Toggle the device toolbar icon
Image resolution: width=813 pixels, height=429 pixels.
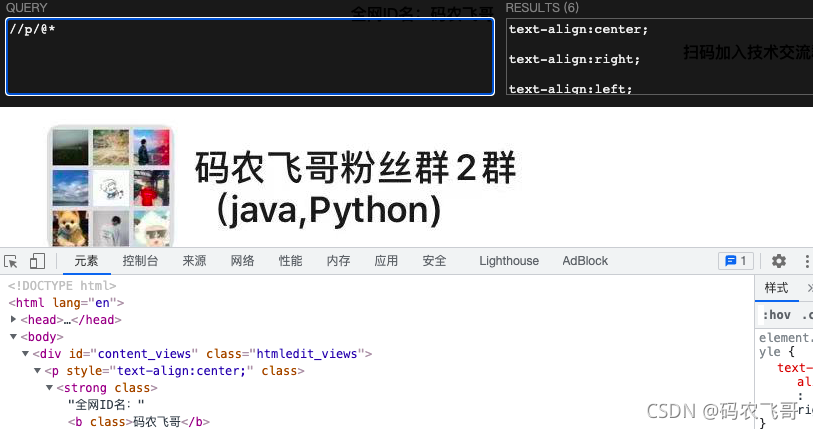[37, 260]
